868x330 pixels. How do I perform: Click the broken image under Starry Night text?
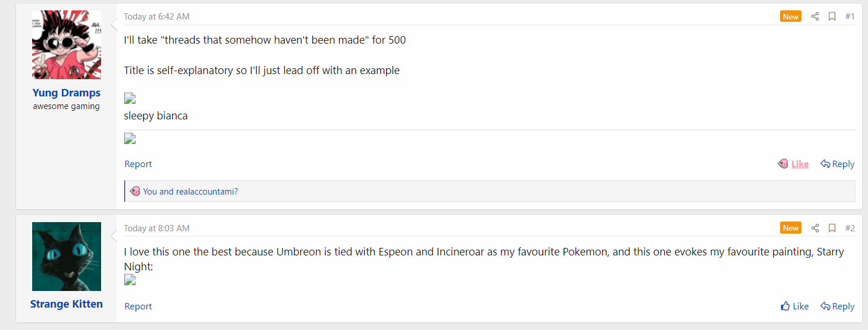[x=130, y=280]
